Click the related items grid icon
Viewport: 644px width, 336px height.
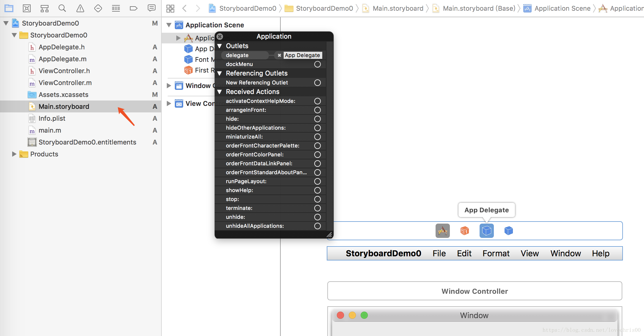point(170,8)
